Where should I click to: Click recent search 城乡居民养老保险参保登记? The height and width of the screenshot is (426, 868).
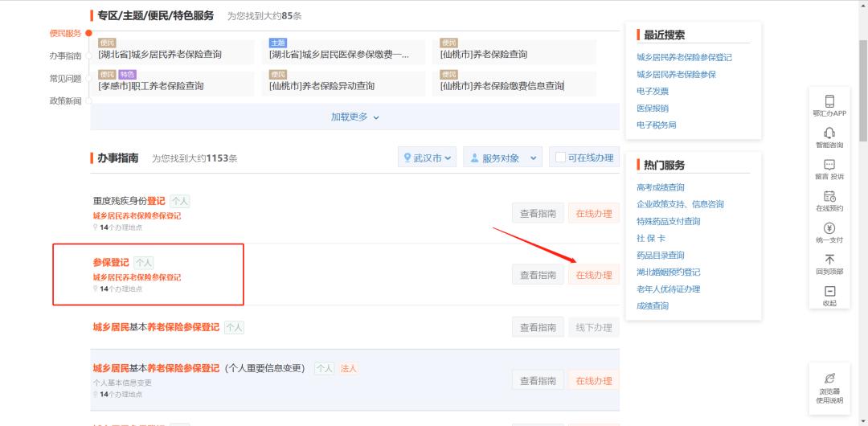tap(684, 57)
